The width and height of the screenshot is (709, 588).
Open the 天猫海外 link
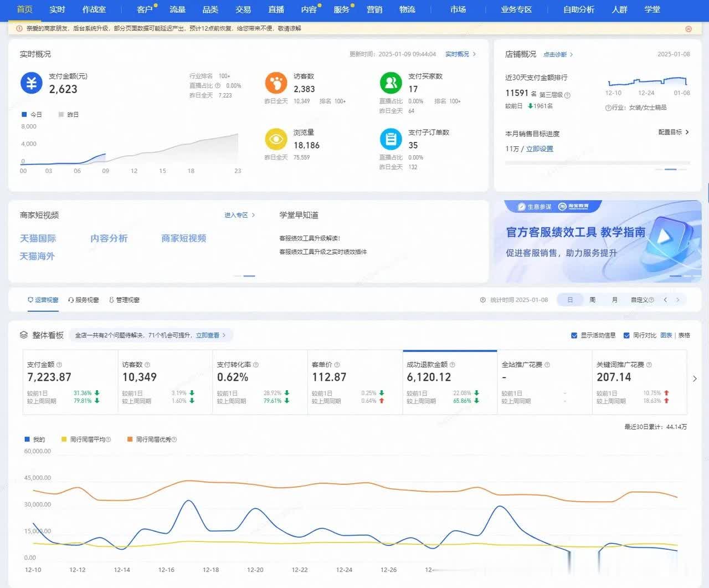37,256
